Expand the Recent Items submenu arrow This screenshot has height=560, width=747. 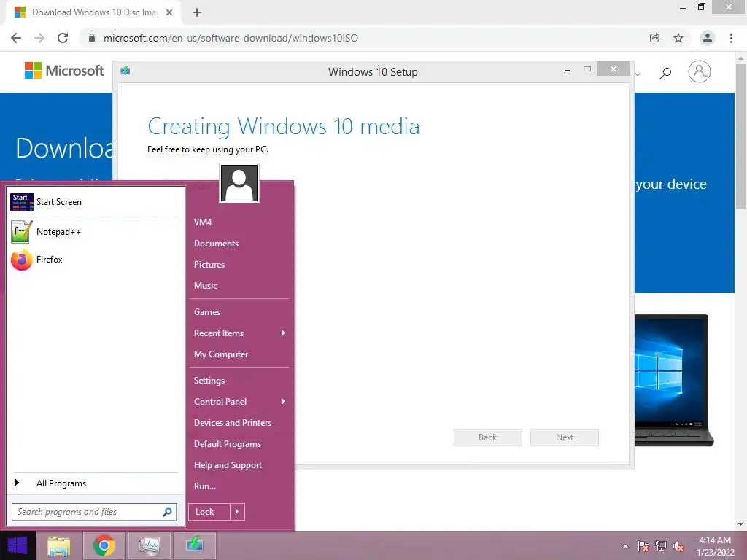tap(284, 332)
